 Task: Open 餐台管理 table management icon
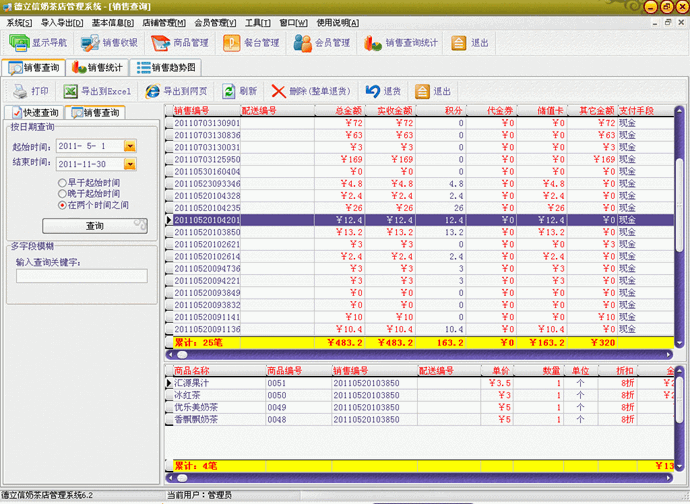(x=231, y=43)
